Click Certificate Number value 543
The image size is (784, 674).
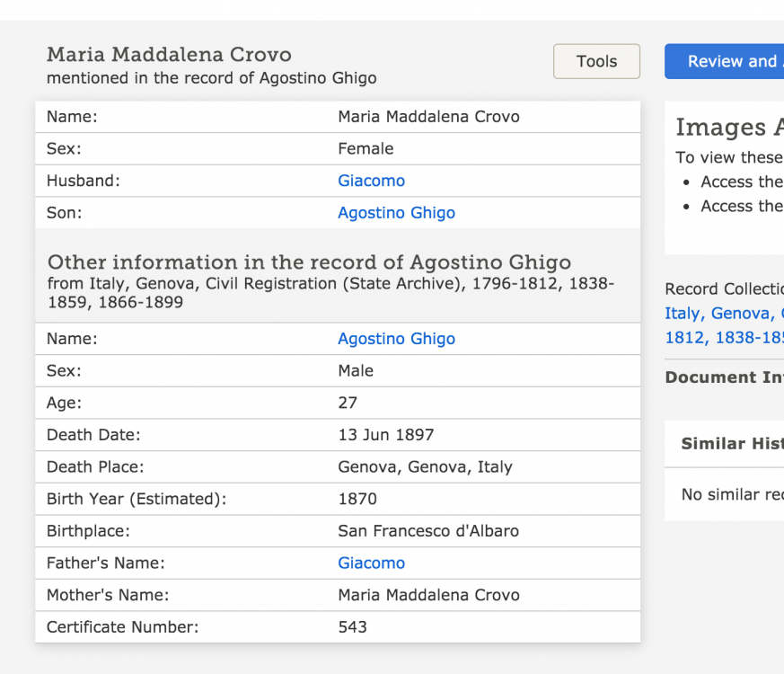[x=353, y=627]
